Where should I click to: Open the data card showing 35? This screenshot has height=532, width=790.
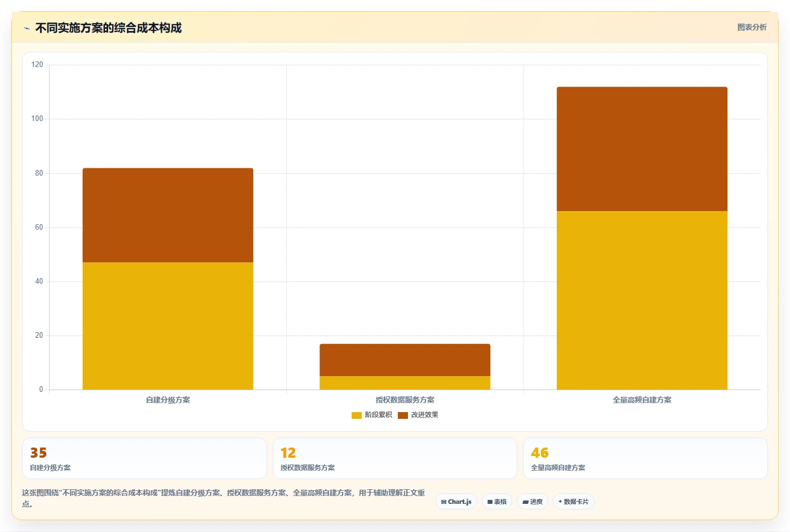coord(144,458)
